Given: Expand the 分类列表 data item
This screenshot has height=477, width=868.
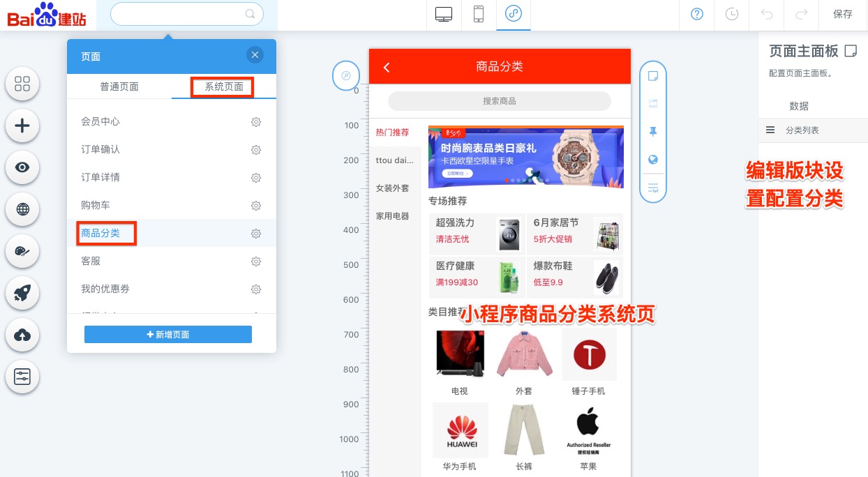Looking at the screenshot, I should tap(802, 130).
